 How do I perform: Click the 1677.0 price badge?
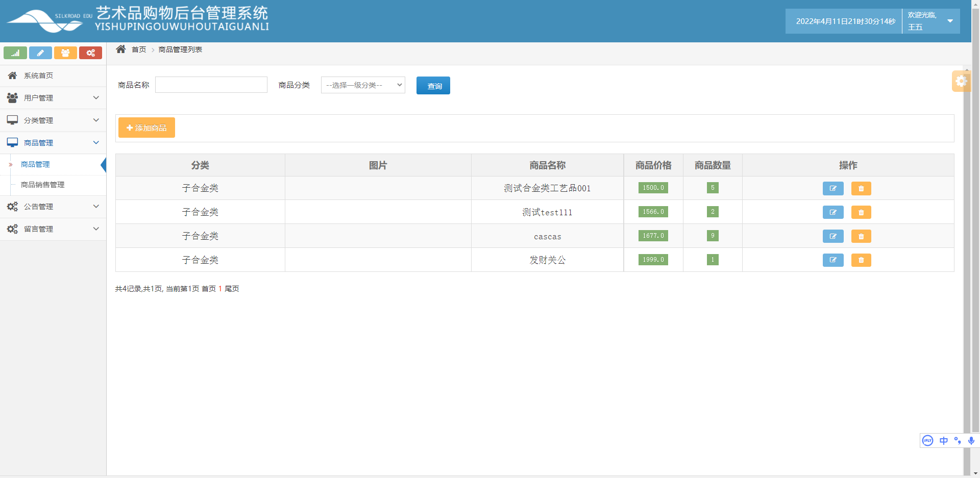(x=653, y=236)
